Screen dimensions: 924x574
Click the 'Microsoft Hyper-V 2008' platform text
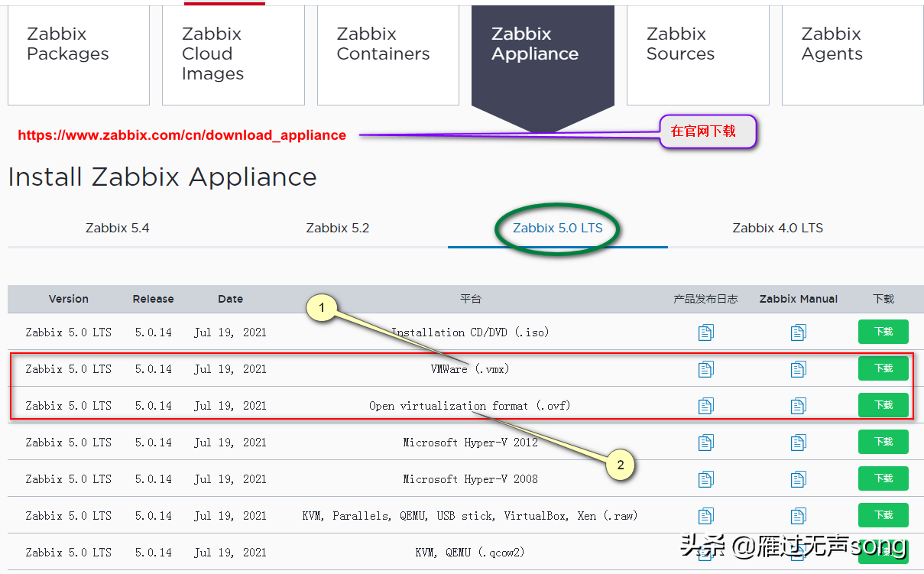(x=470, y=479)
